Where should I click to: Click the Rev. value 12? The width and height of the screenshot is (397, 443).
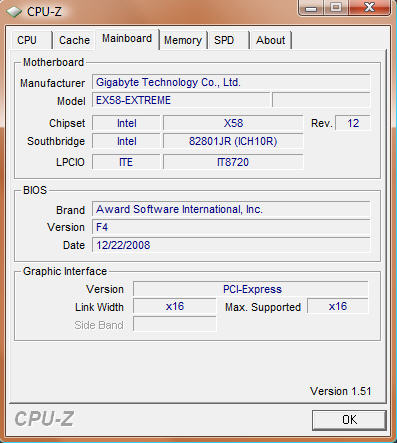353,123
